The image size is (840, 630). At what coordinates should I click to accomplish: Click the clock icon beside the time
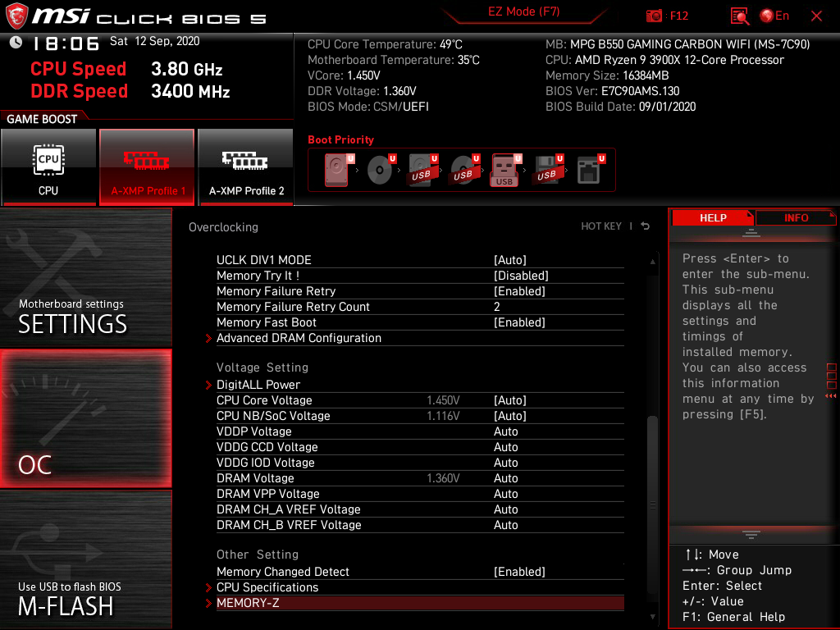(x=16, y=43)
